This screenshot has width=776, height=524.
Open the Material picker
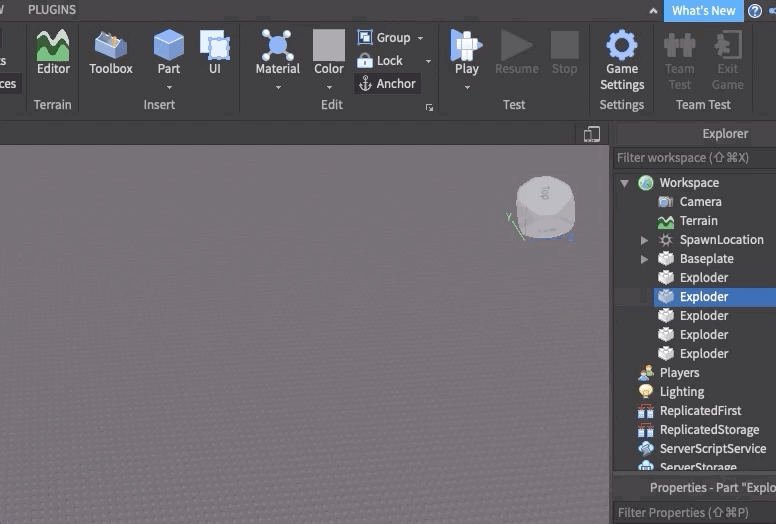(x=278, y=52)
